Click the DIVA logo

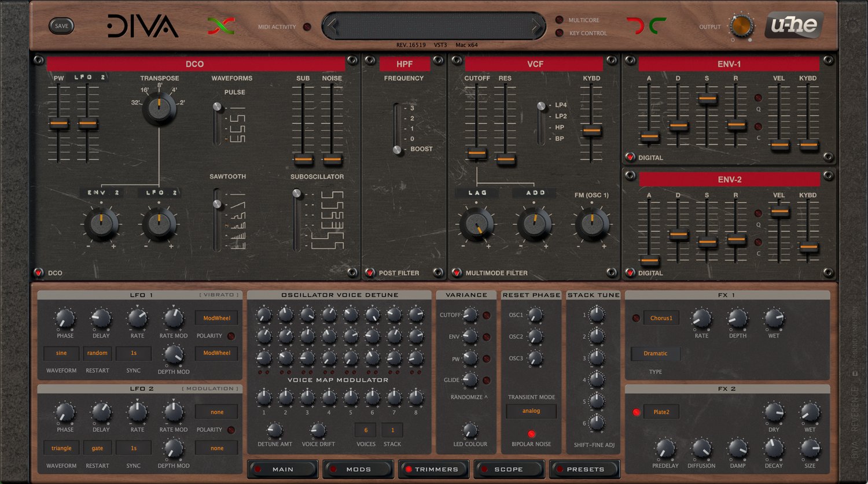[142, 26]
